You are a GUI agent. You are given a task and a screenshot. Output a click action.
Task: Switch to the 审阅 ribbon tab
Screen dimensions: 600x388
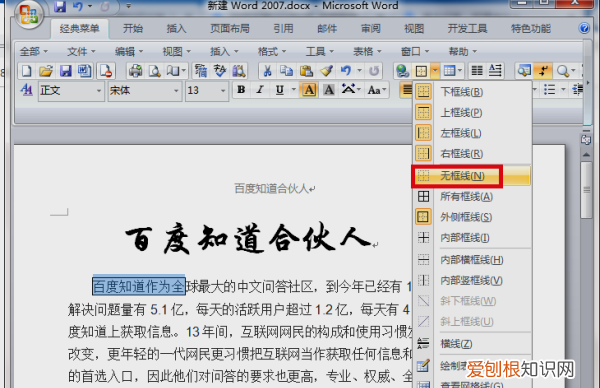[x=370, y=28]
